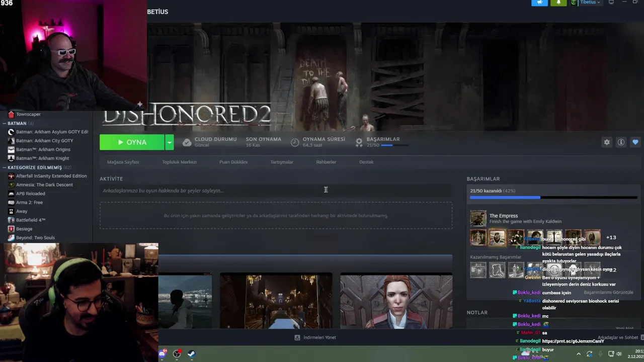Check the Cloud Durumu sync icon
The height and width of the screenshot is (362, 644).
(187, 142)
